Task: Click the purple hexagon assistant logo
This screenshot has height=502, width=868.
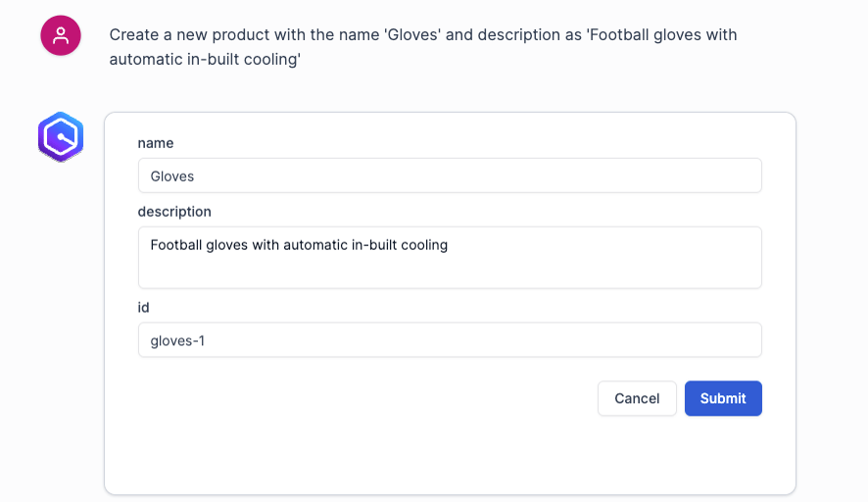Action: [x=61, y=137]
